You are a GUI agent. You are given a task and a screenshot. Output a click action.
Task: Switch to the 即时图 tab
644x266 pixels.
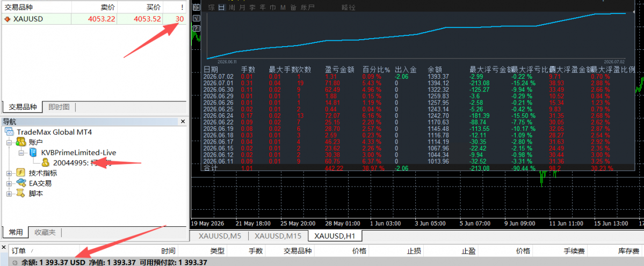pos(59,107)
